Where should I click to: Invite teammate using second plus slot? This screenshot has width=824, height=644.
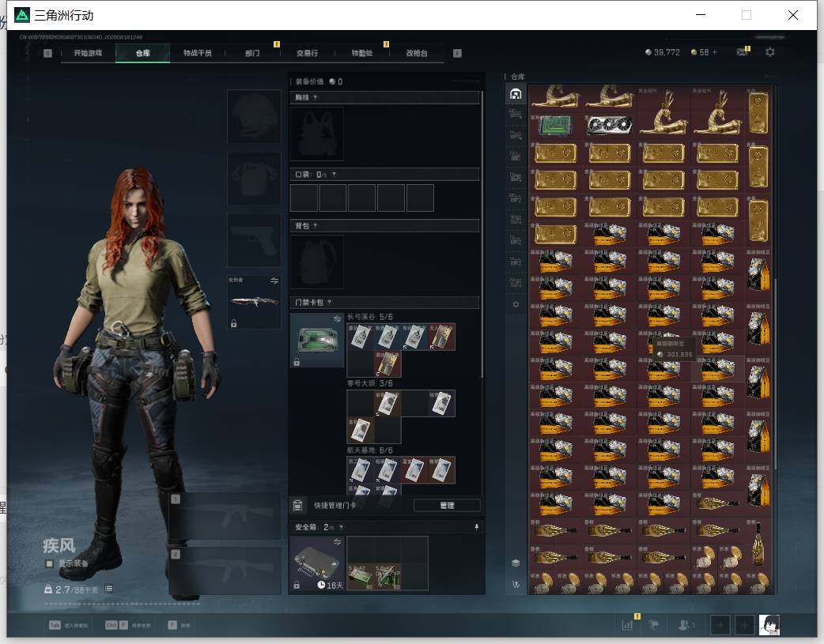pyautogui.click(x=744, y=625)
